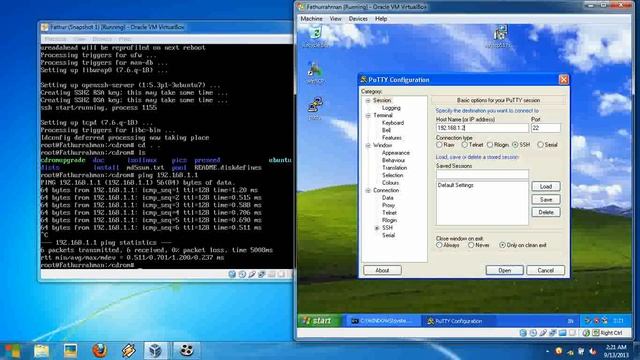Expand the SSH tree node

pos(377,228)
